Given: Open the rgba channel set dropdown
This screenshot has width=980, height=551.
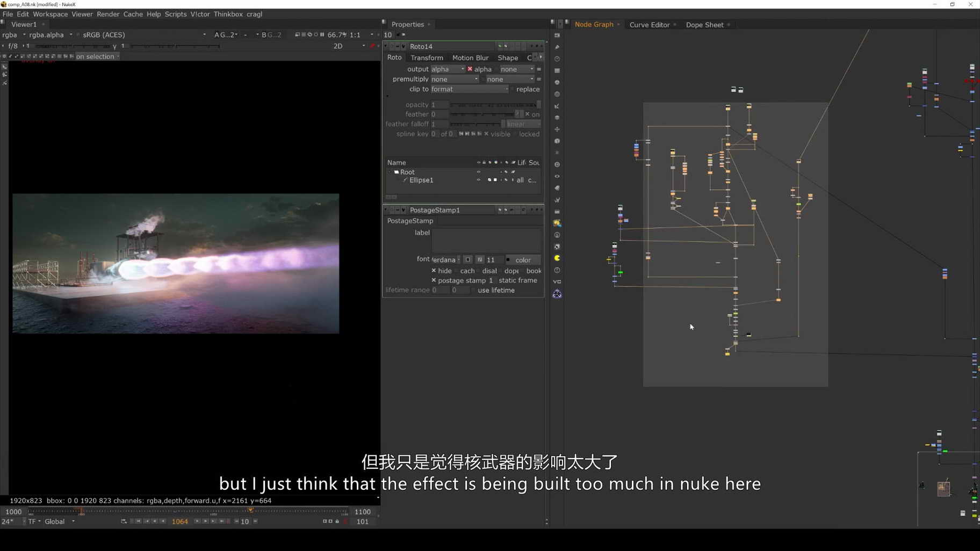Looking at the screenshot, I should [x=14, y=35].
